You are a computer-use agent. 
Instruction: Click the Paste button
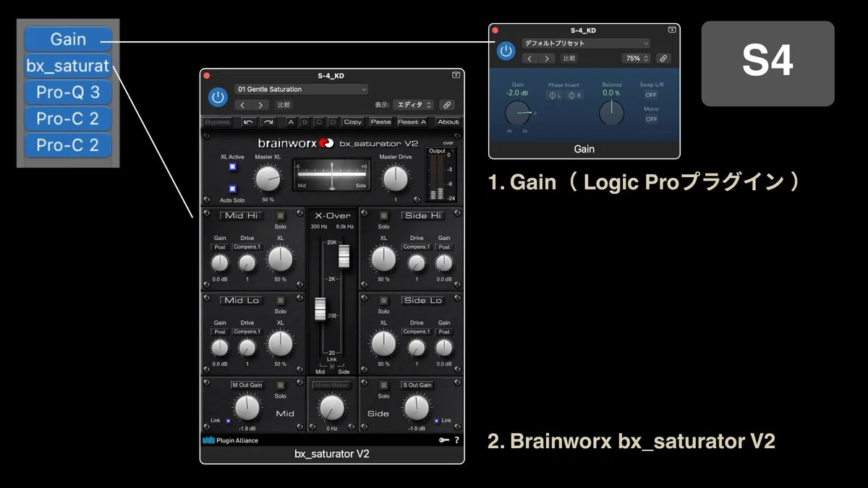pyautogui.click(x=380, y=122)
